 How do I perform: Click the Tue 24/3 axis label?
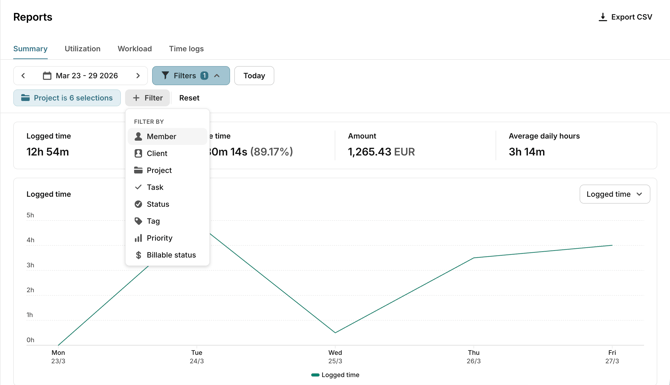pos(197,357)
